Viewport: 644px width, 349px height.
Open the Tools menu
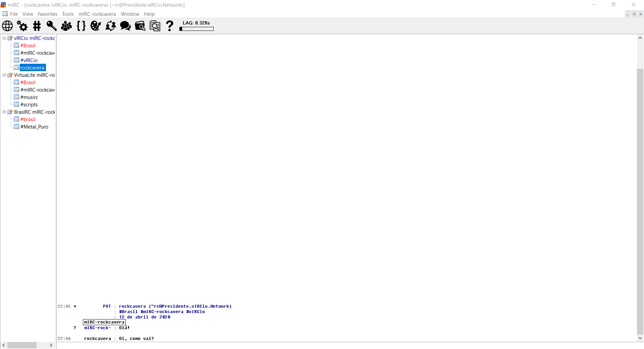pyautogui.click(x=68, y=14)
